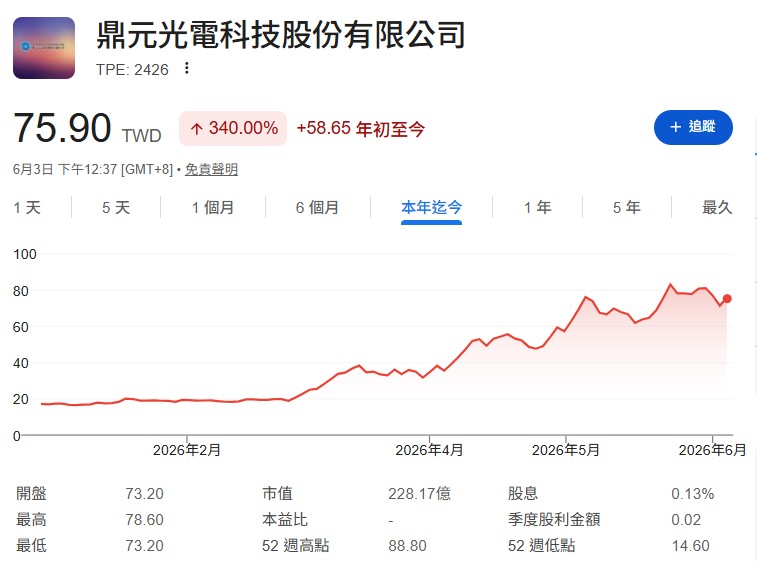Click the 2026年2月 axis label
The height and width of the screenshot is (570, 757).
pos(187,450)
